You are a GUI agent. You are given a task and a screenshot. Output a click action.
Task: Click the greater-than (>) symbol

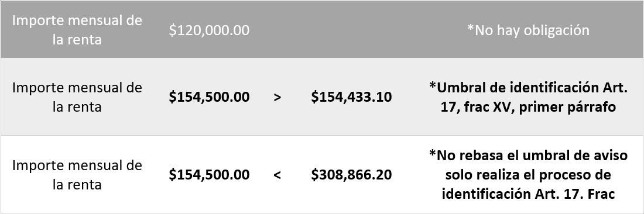(278, 98)
